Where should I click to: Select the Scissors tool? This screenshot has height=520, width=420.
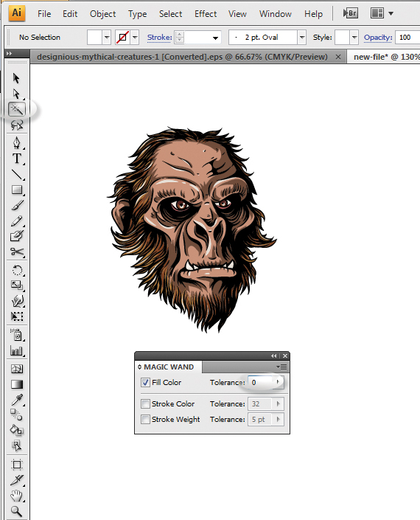pyautogui.click(x=16, y=252)
